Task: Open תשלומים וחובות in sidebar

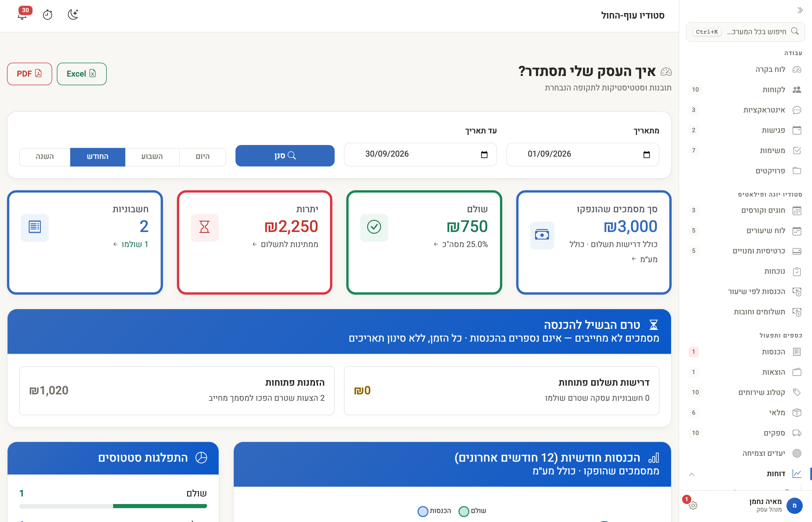Action: click(x=746, y=312)
